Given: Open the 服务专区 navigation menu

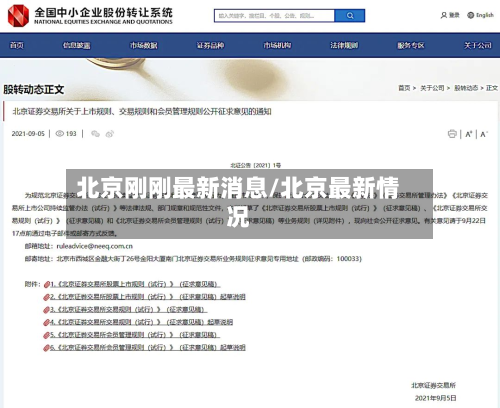Looking at the screenshot, I should click(411, 45).
